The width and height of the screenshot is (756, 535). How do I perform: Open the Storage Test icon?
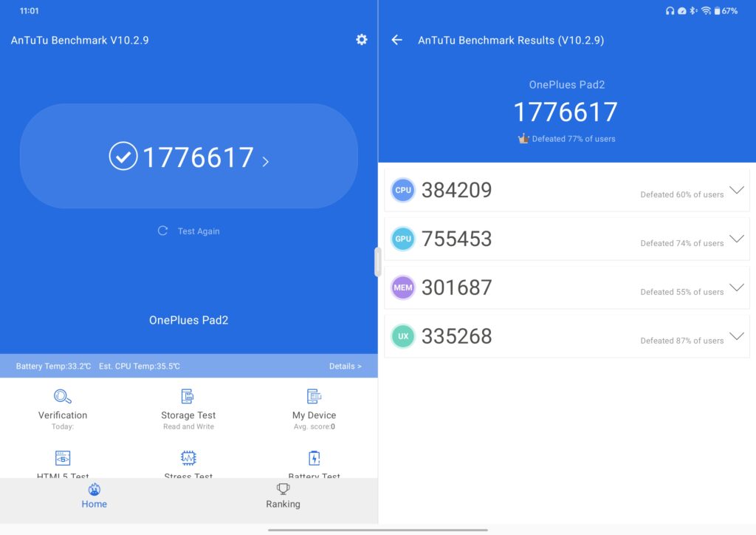point(188,396)
